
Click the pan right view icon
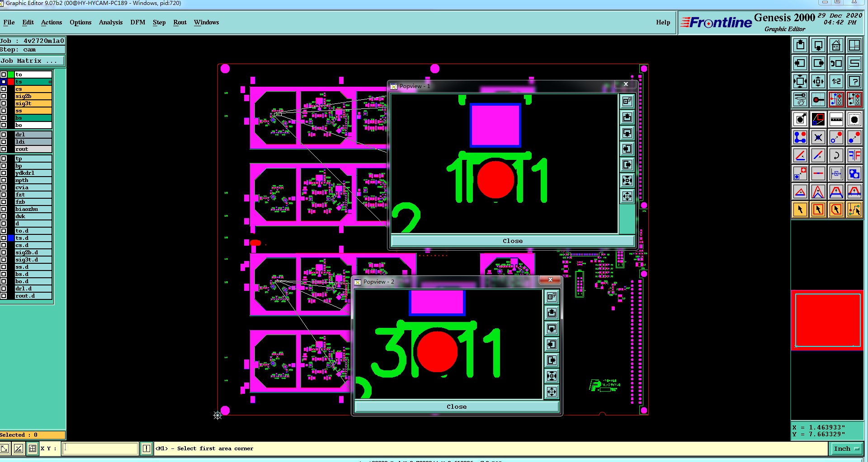tap(818, 63)
